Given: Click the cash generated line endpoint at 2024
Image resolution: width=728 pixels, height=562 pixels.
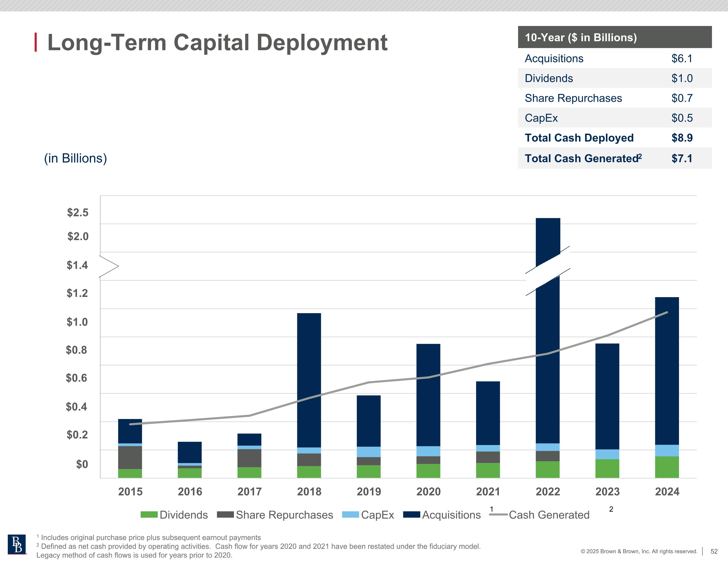Looking at the screenshot, I should point(667,312).
